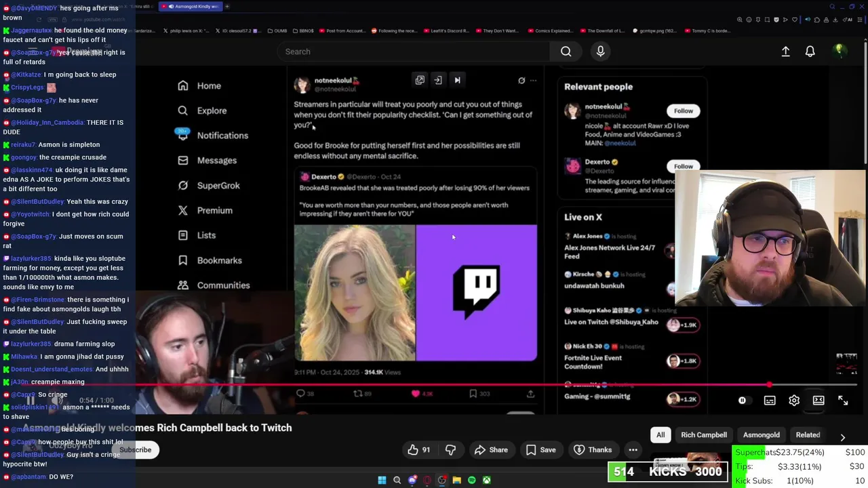
Task: Open the Leafit's Discord R... bookmark
Action: [x=446, y=30]
